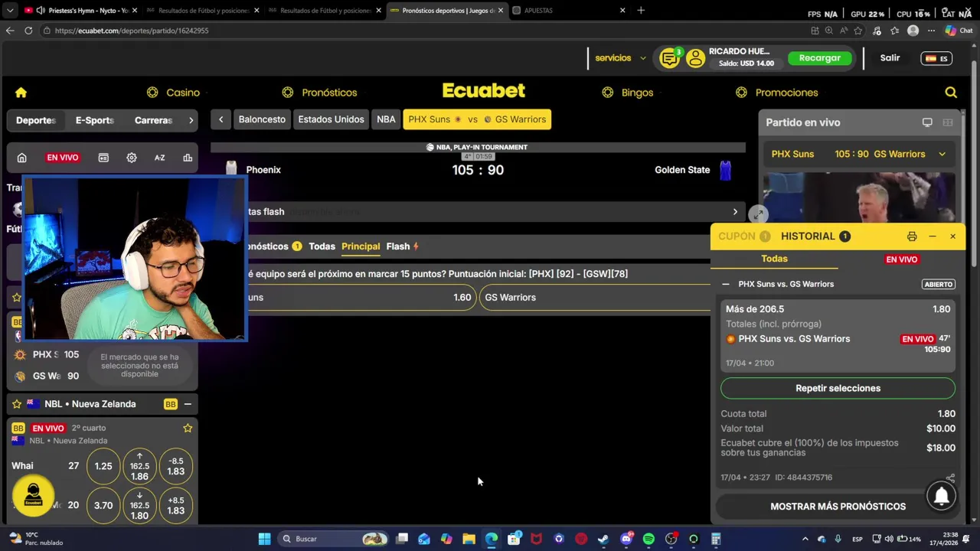Open the Ecuabet live support chat bubble
The width and height of the screenshot is (980, 551).
point(33,495)
